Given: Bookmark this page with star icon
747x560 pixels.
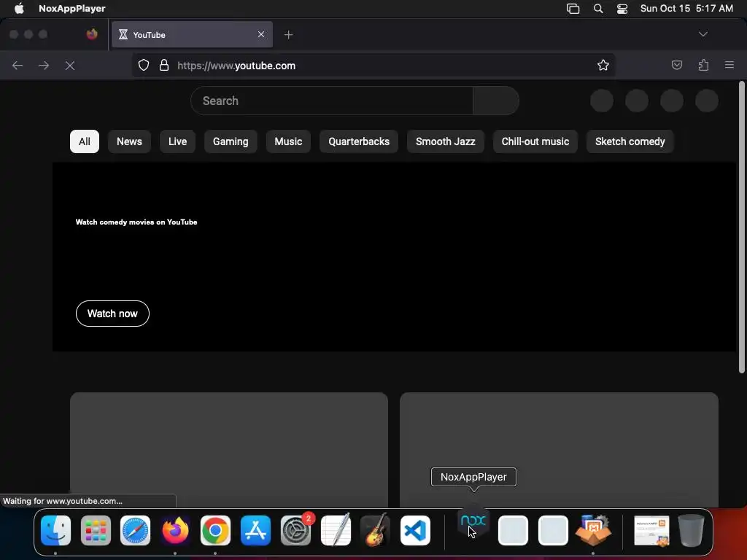Looking at the screenshot, I should tap(603, 65).
